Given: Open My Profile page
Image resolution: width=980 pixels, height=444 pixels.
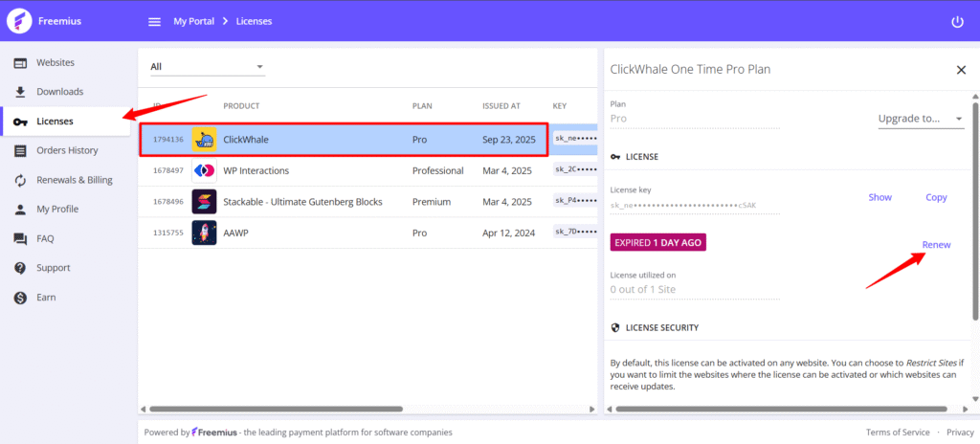Looking at the screenshot, I should pyautogui.click(x=65, y=210).
